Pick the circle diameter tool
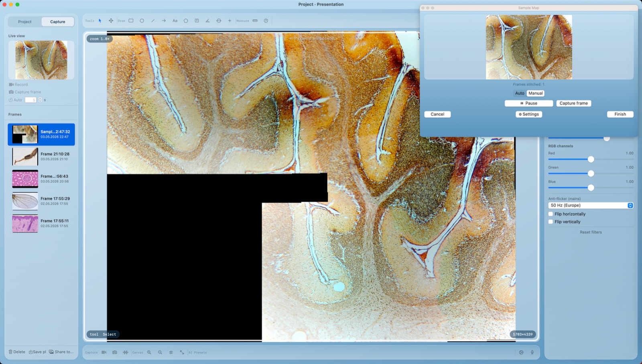 tap(219, 21)
